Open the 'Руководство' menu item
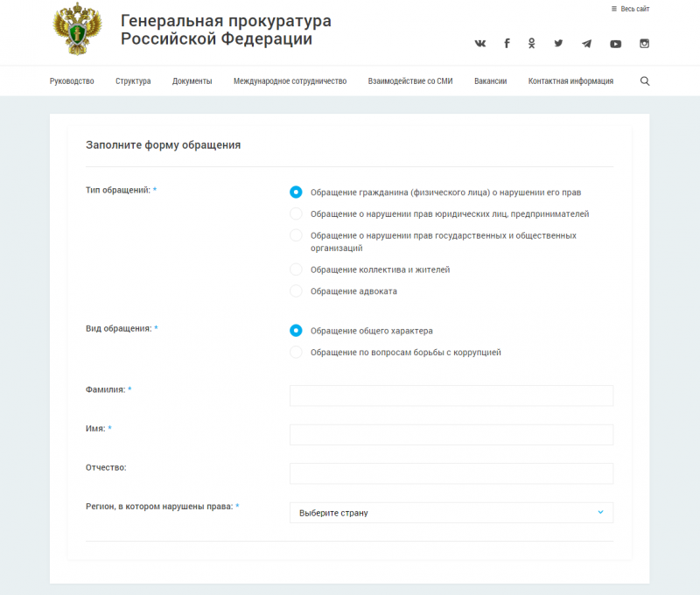This screenshot has width=700, height=595. coord(72,81)
